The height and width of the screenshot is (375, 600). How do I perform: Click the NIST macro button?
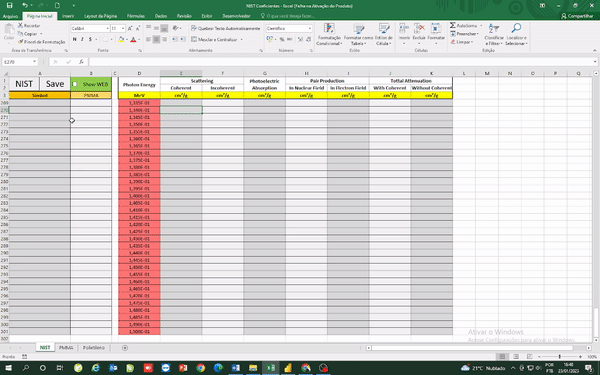click(x=24, y=84)
